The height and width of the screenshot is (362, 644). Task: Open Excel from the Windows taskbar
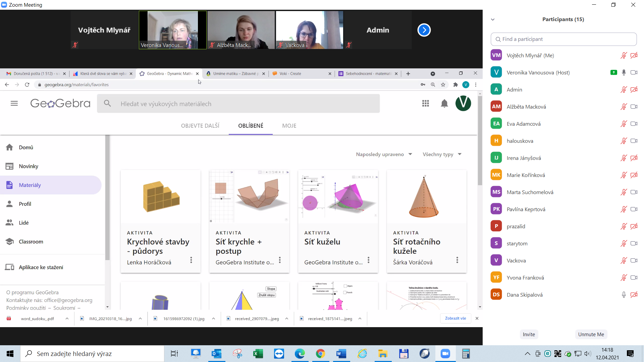point(258,354)
